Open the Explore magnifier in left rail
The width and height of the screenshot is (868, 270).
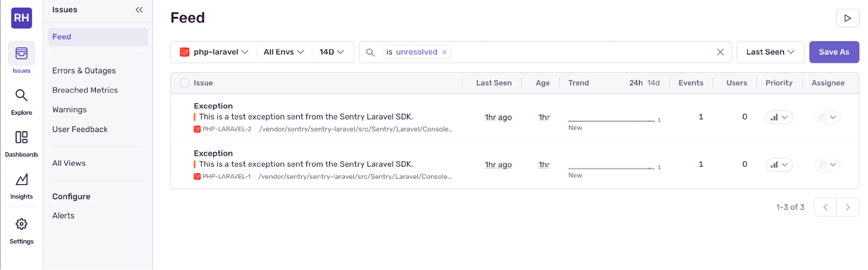tap(21, 101)
